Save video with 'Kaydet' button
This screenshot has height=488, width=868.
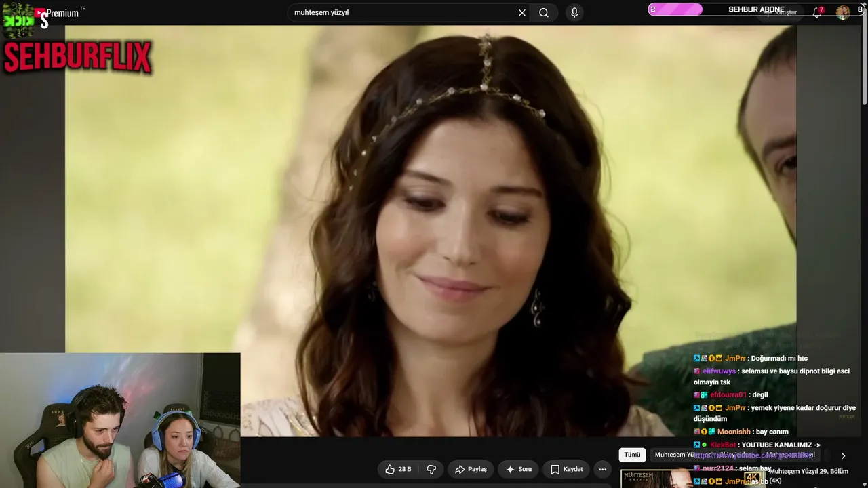click(x=567, y=469)
